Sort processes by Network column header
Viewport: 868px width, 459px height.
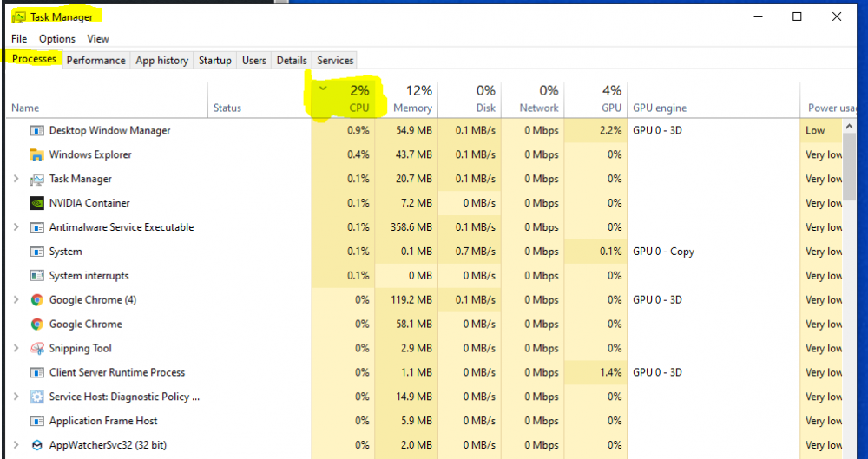click(x=533, y=100)
